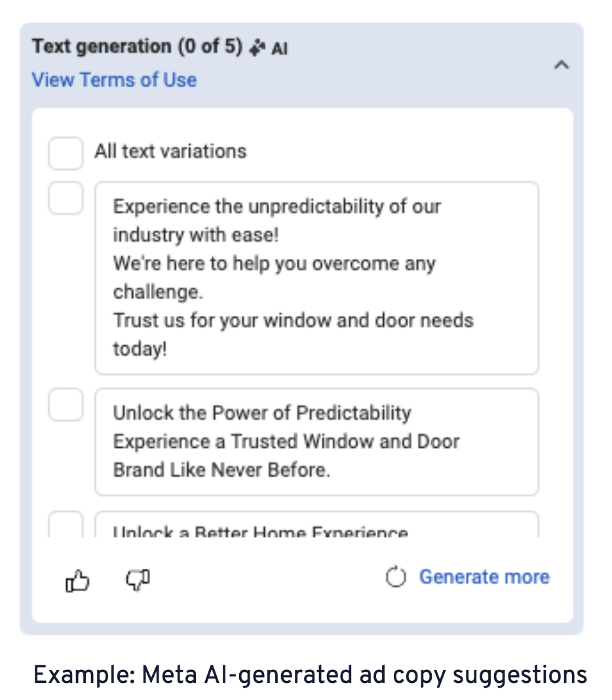Click "Trust us for your window" line
The width and height of the screenshot is (612, 700).
(x=293, y=321)
